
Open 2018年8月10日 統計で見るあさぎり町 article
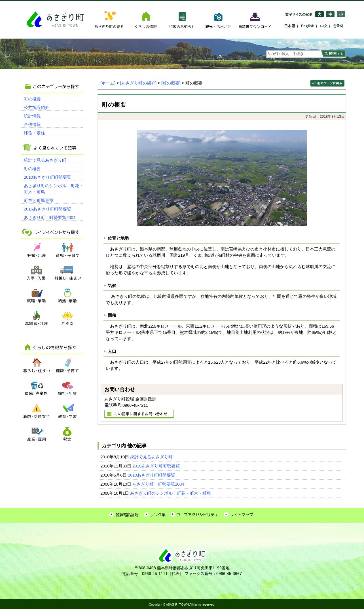(x=151, y=457)
